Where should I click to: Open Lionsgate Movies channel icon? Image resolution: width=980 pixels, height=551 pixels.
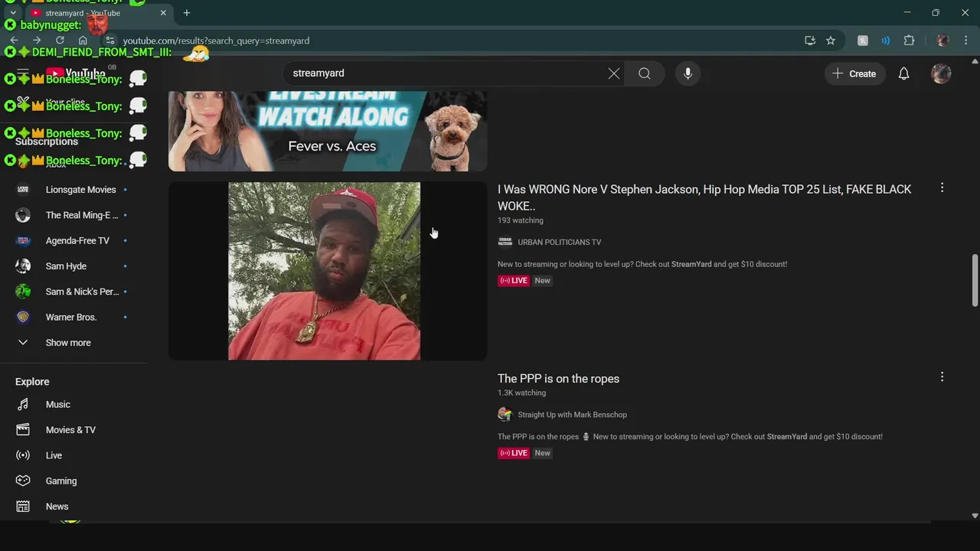[x=23, y=190]
